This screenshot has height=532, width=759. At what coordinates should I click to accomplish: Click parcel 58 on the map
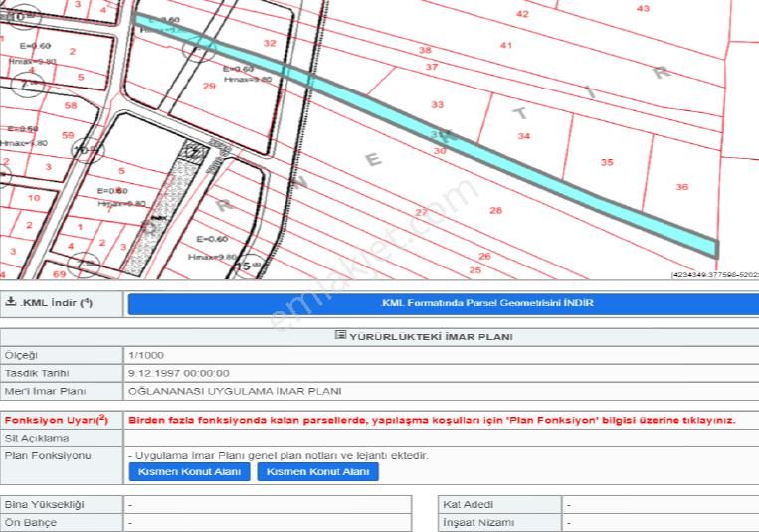pyautogui.click(x=71, y=105)
